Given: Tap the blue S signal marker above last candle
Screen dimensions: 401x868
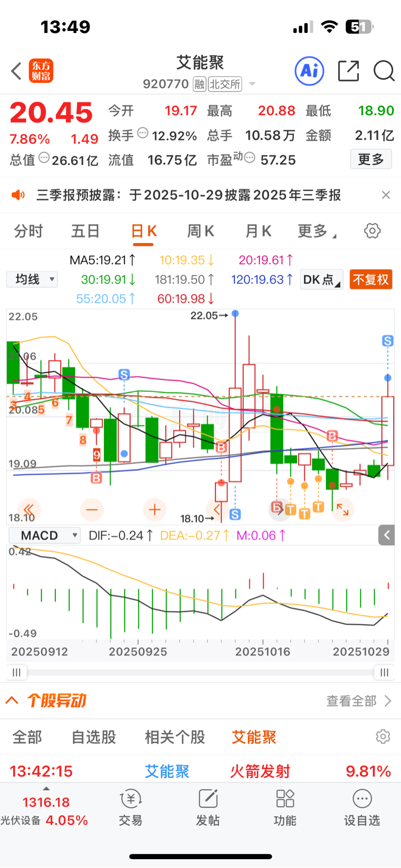Looking at the screenshot, I should [387, 341].
